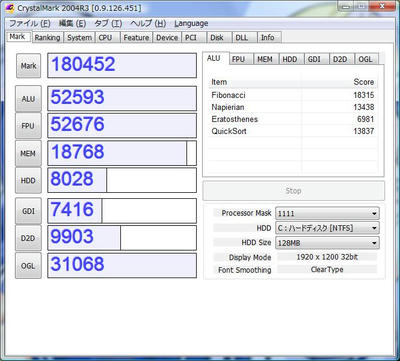
Task: Start the HDD benchmark button
Action: coord(28,180)
